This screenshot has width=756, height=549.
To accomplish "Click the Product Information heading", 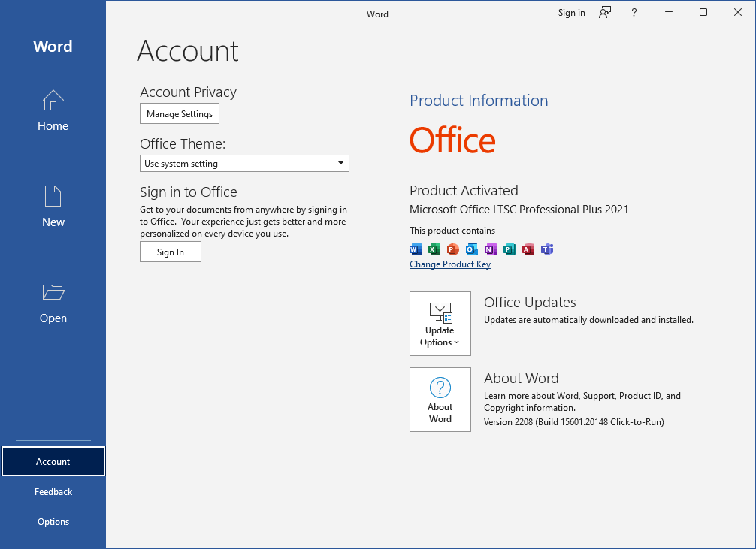I will 479,100.
